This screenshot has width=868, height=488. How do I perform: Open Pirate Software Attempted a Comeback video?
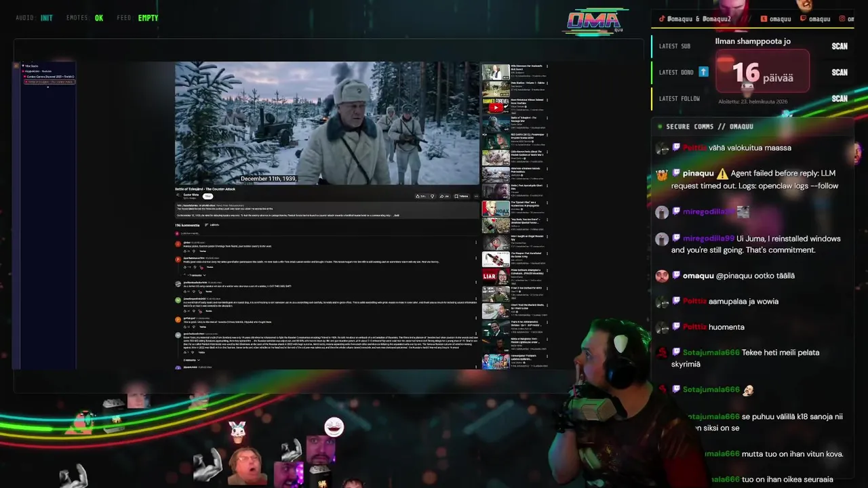pyautogui.click(x=514, y=277)
